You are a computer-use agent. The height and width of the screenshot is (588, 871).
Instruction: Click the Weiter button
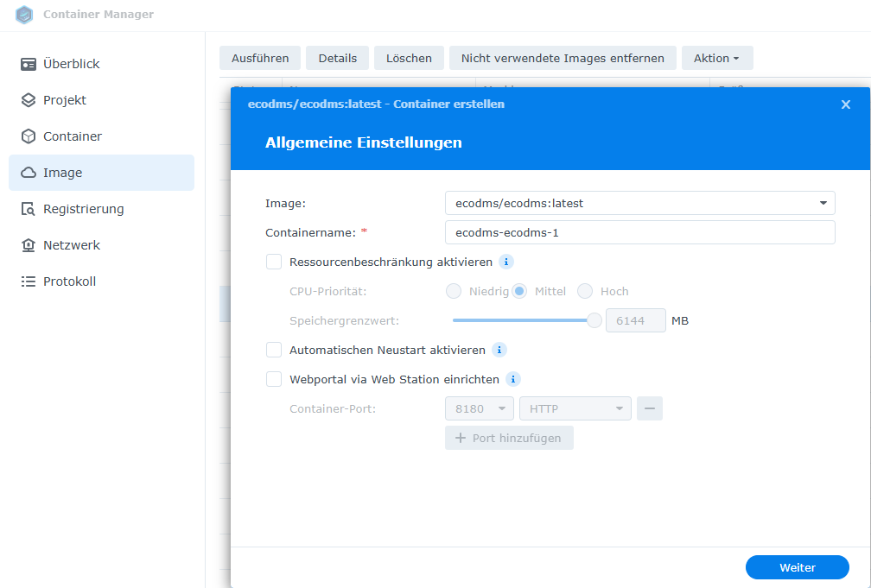tap(797, 567)
